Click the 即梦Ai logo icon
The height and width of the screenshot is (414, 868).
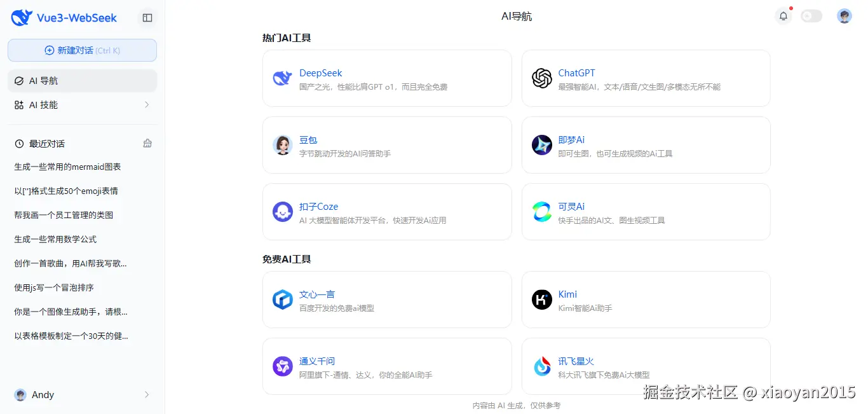pyautogui.click(x=541, y=145)
